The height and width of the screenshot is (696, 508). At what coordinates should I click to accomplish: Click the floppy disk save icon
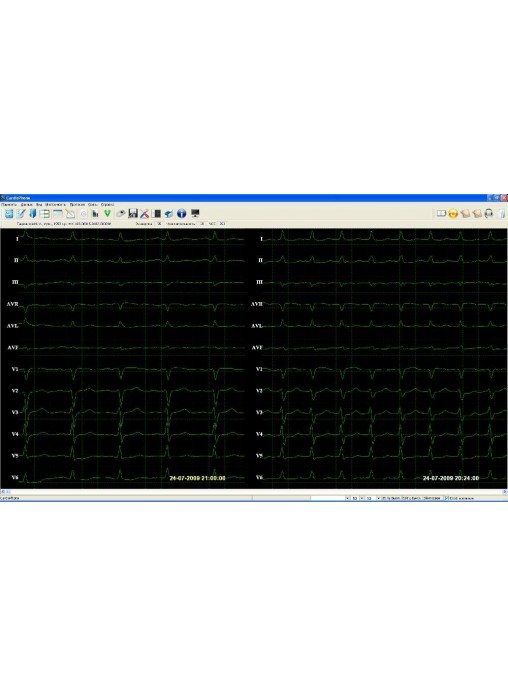pyautogui.click(x=132, y=214)
